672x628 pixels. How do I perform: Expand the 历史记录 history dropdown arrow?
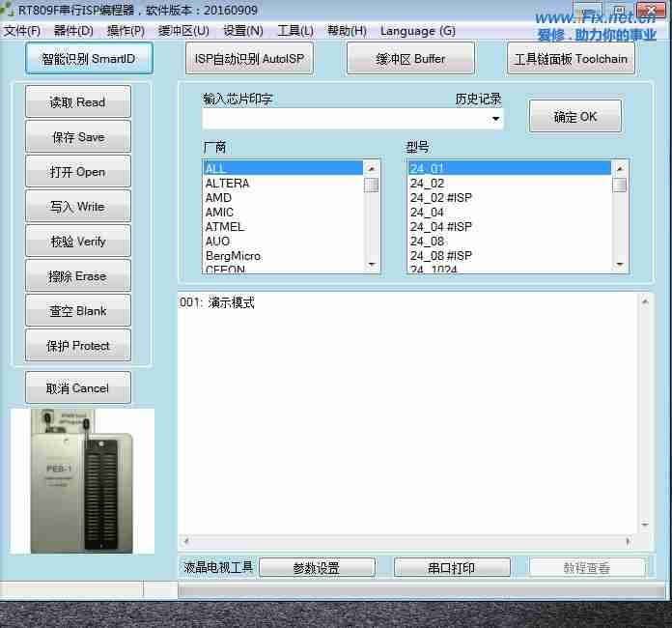(496, 119)
